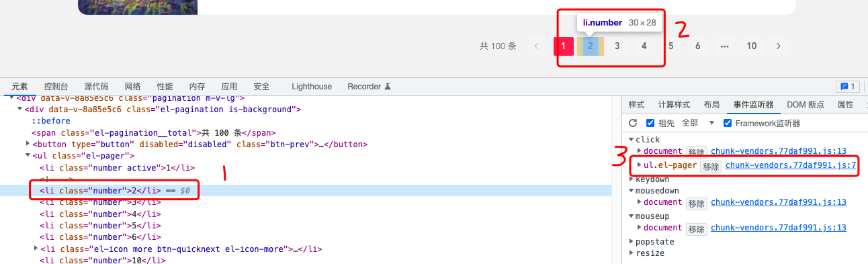Open the 全部 listener filter dropdown
The width and height of the screenshot is (868, 264).
(698, 123)
